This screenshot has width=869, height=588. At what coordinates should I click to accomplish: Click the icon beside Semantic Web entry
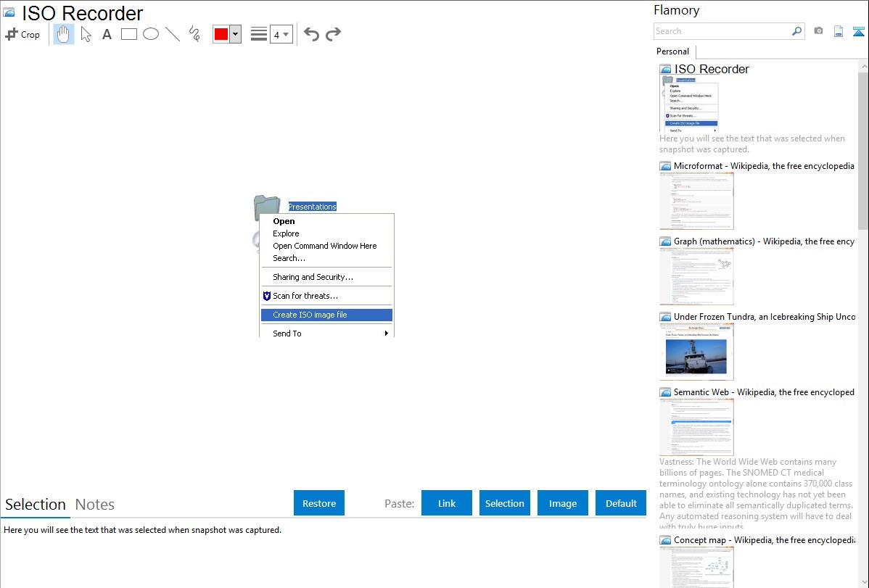[x=665, y=392]
